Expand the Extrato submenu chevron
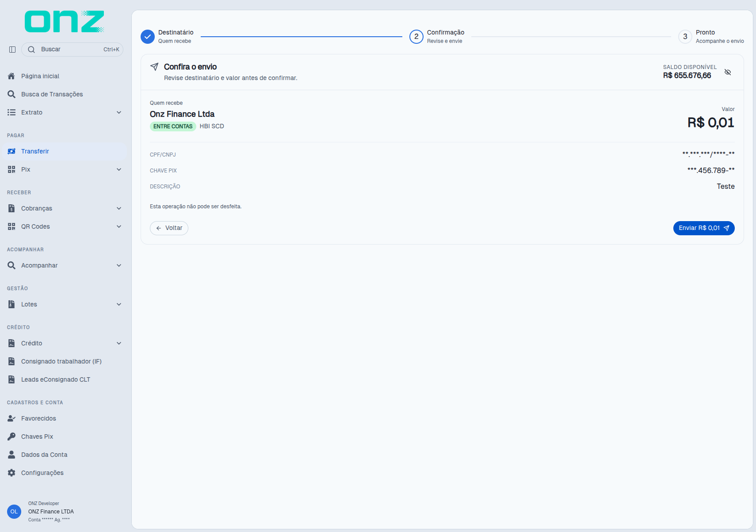The image size is (756, 532). pos(119,112)
